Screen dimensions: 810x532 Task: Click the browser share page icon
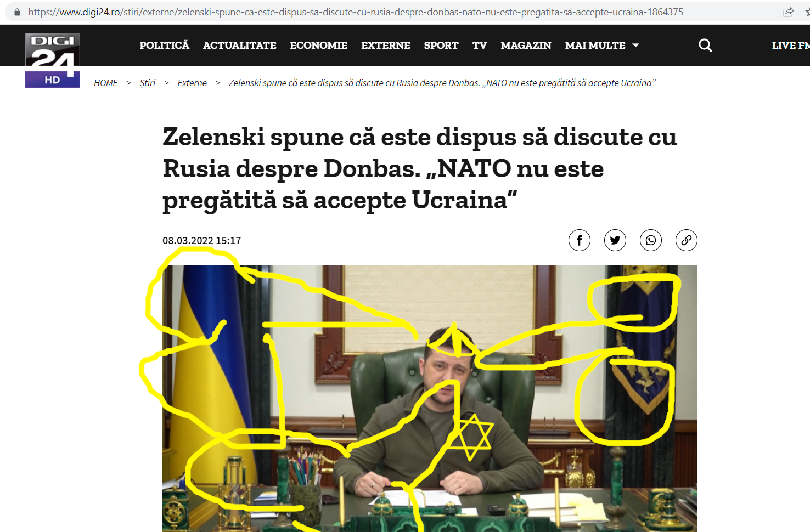[x=789, y=12]
